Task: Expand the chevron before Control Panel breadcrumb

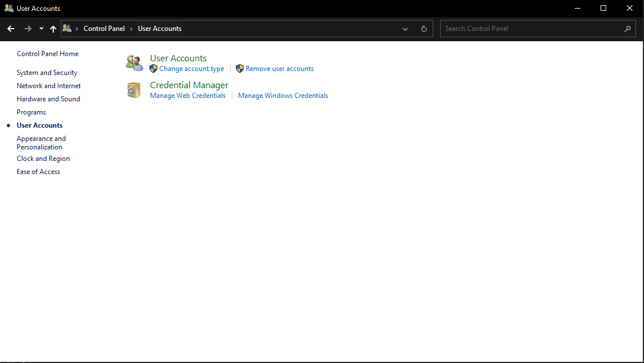Action: 77,29
